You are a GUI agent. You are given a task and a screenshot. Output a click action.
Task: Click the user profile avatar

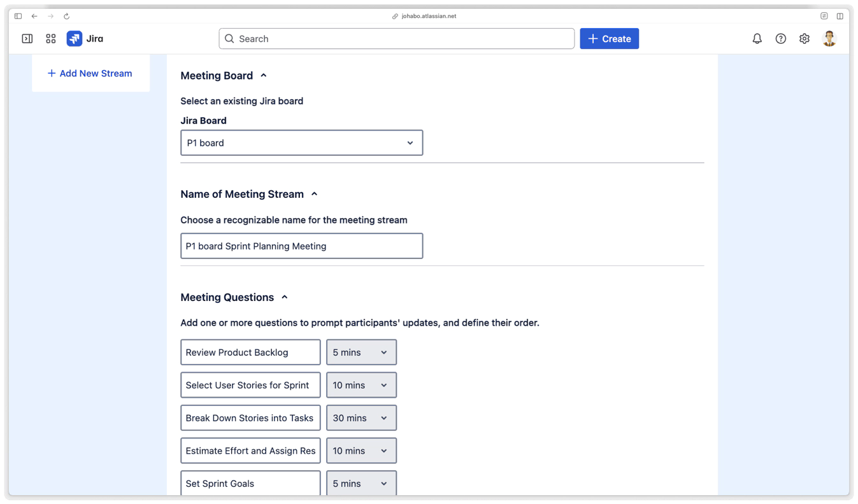829,39
